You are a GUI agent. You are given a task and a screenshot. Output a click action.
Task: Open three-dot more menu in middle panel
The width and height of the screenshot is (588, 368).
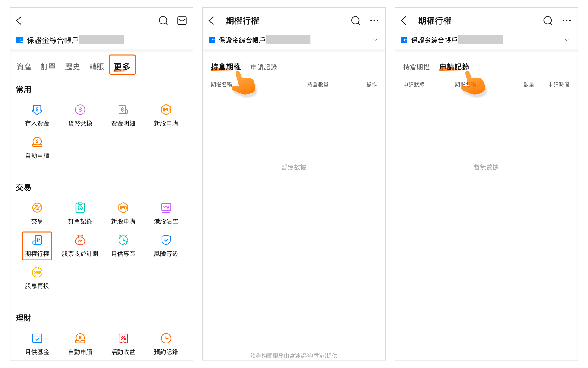[374, 21]
